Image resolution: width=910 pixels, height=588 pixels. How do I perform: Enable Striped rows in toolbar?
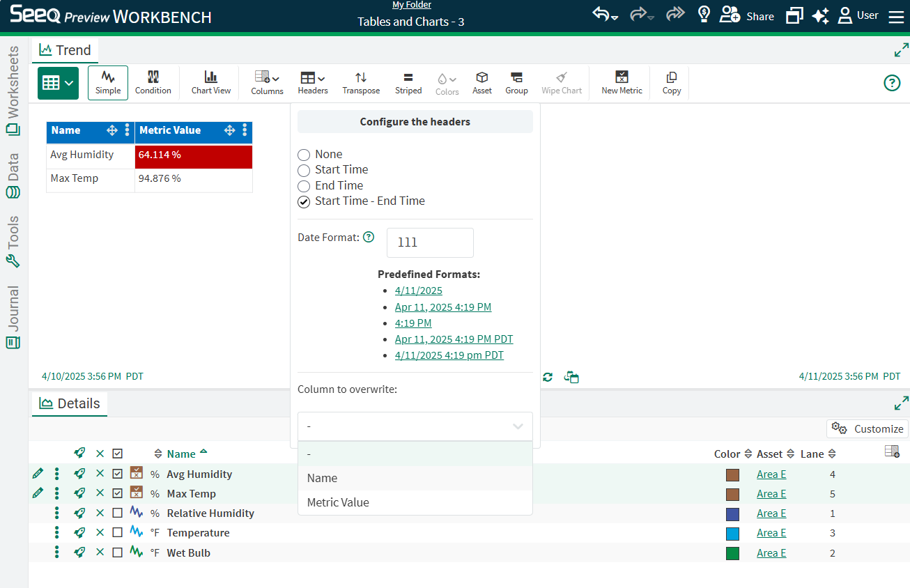pos(408,82)
